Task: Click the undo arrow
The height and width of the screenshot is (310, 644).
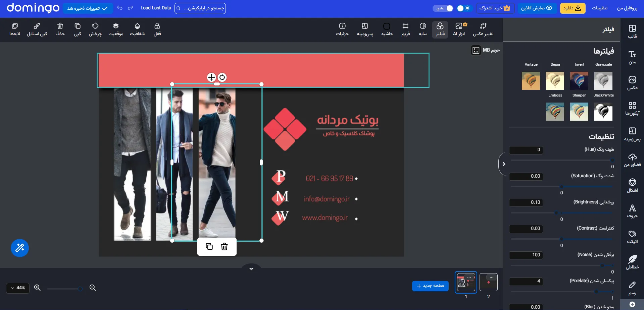Action: click(120, 8)
